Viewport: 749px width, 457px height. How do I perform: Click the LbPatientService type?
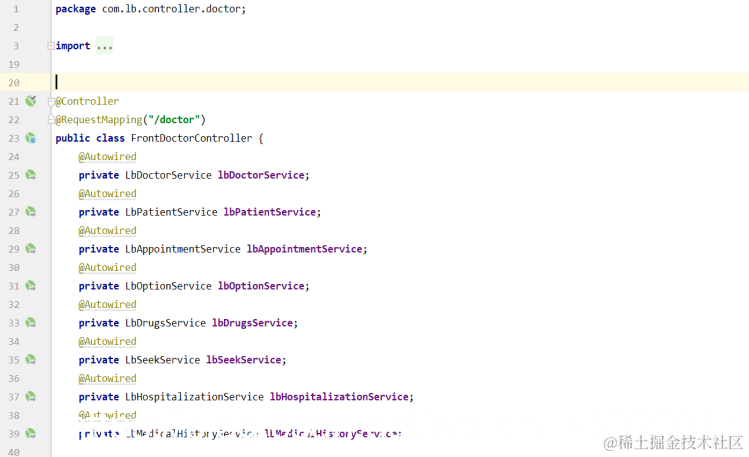[x=171, y=212]
